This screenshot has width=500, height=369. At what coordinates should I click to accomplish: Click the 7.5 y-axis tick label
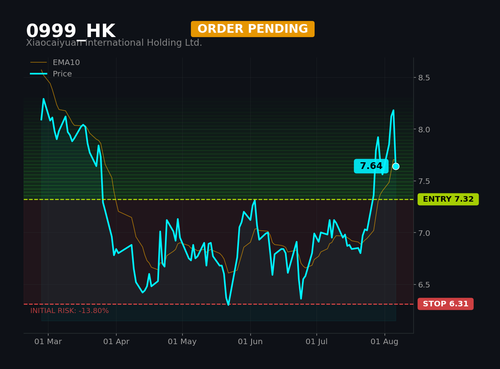point(424,181)
